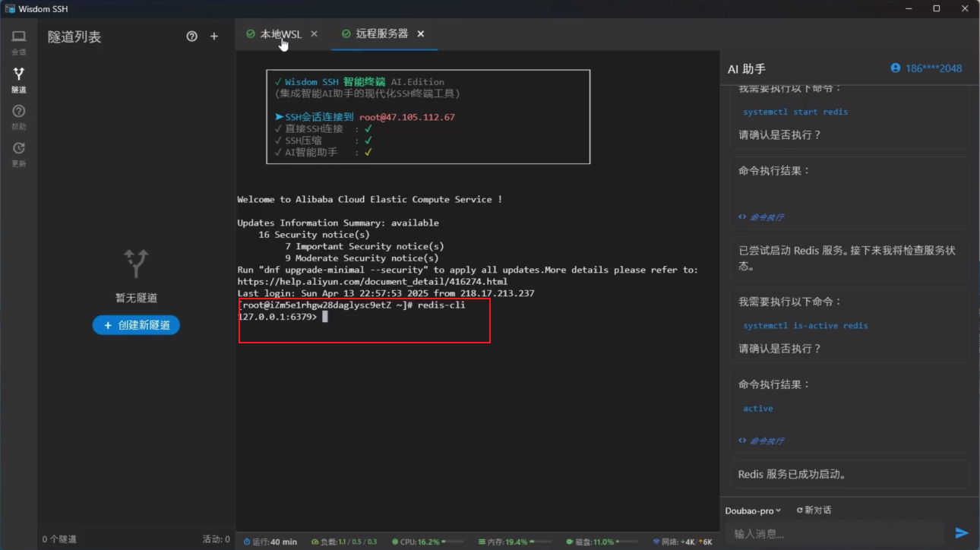Screen dimensions: 980x550
Task: Click the CPU usage progress bar
Action: pyautogui.click(x=453, y=542)
